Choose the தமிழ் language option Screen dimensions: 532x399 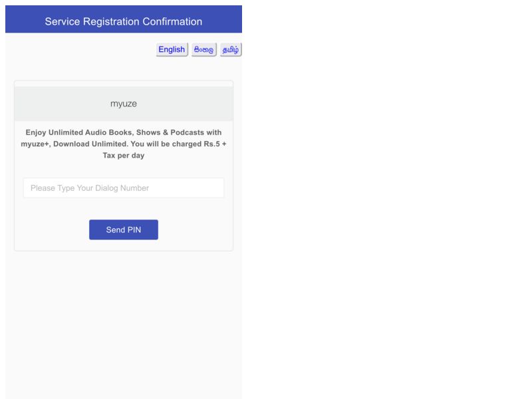click(230, 50)
